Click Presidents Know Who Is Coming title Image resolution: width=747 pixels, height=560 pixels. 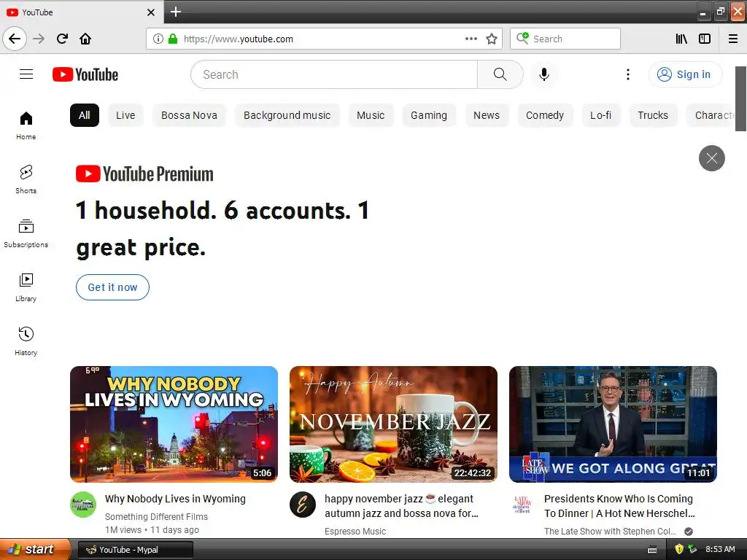click(619, 506)
